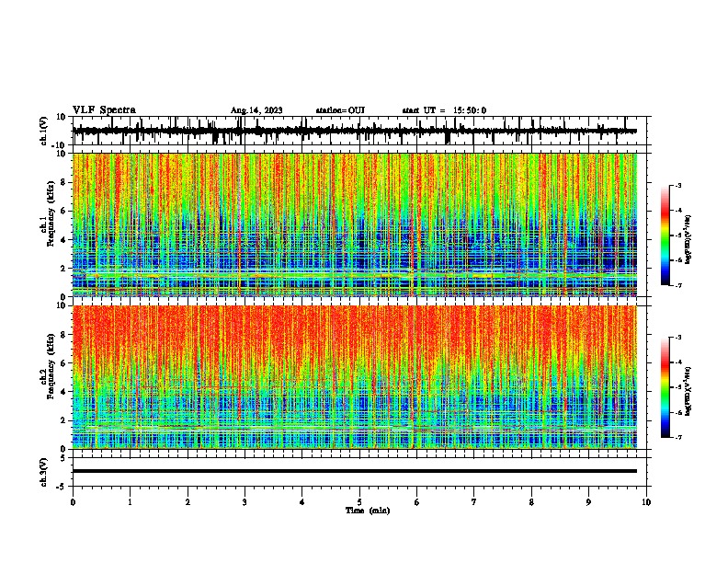This screenshot has height=563, width=728.
Task: Click inside the ch.1 spectrogram panel
Action: 354,224
